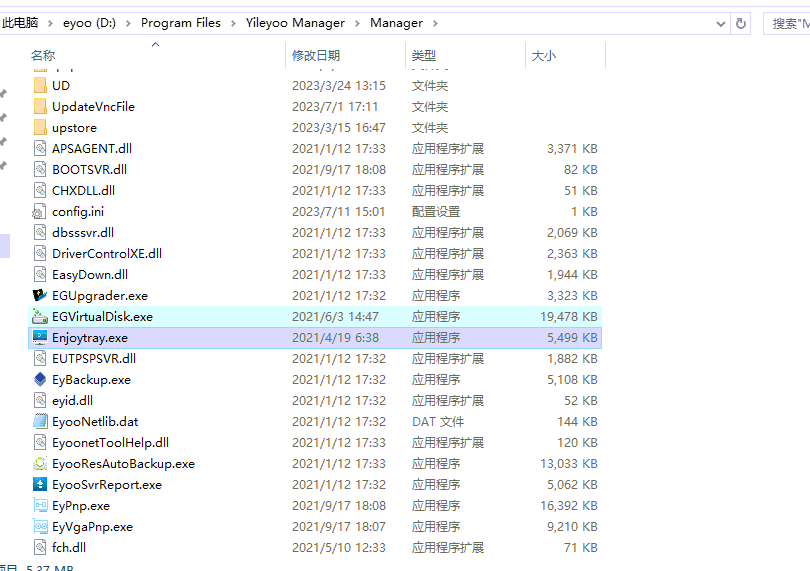
Task: Expand the chevron after 此电脑
Action: pos(50,23)
